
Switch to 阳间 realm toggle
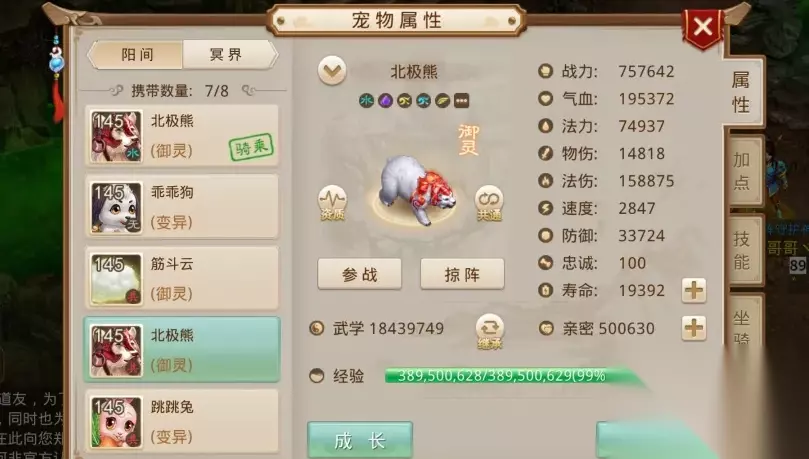pos(136,54)
